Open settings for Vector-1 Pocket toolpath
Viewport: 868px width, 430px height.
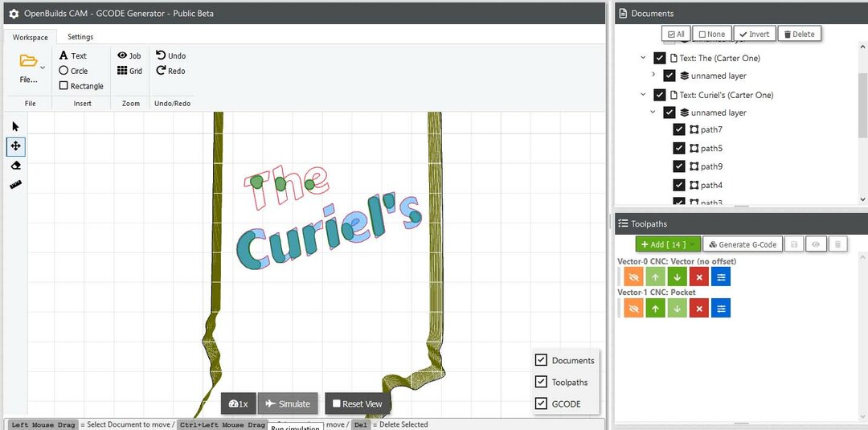[720, 308]
